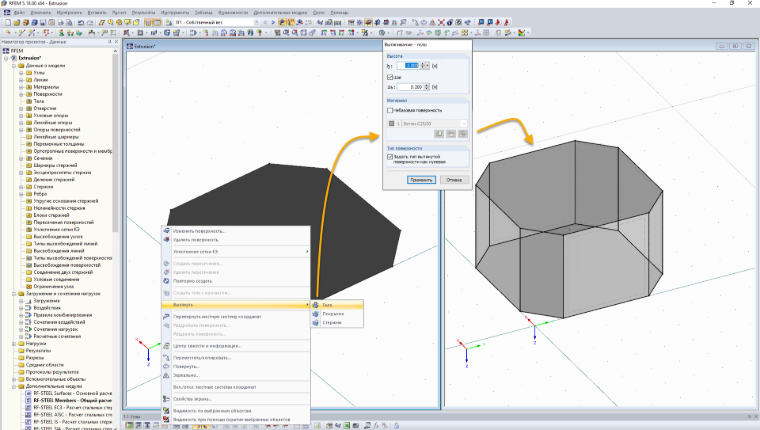Choose Видимость по выбранным объектам
The height and width of the screenshot is (430, 760).
point(236,411)
